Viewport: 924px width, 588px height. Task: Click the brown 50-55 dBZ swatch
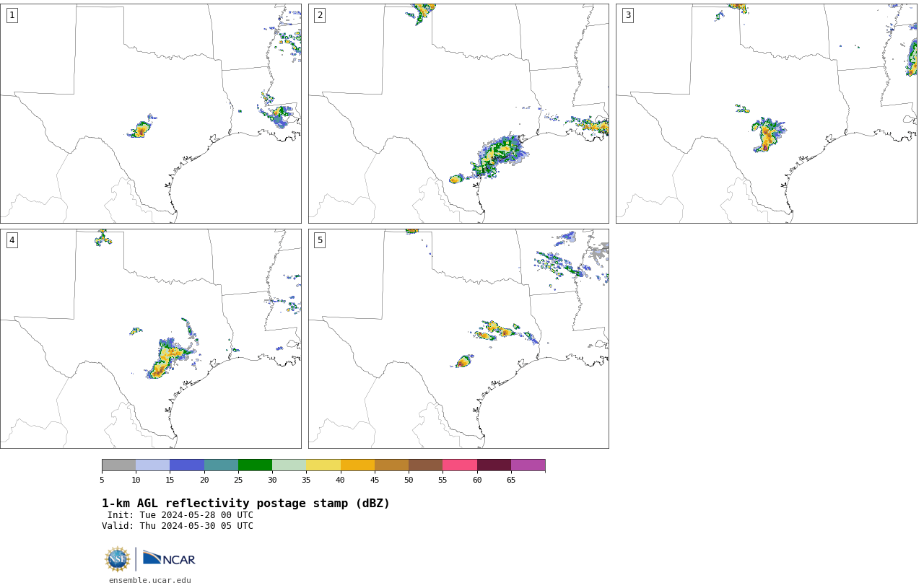(x=425, y=465)
